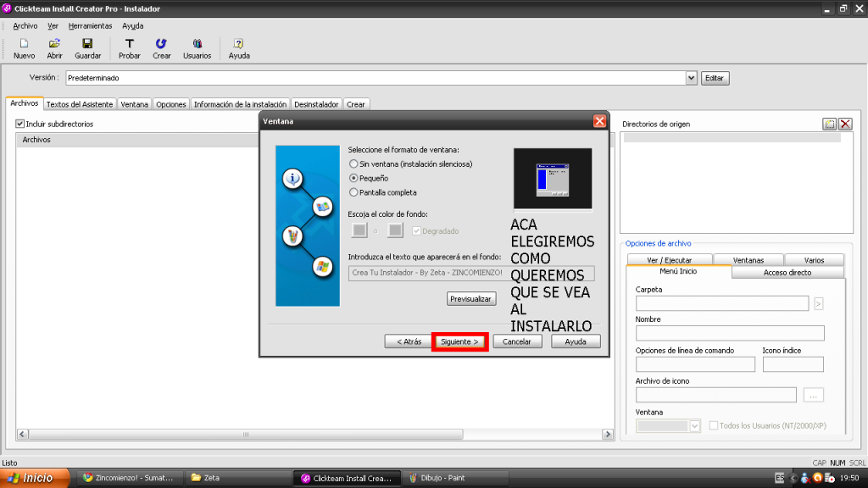Open the Varios tab

click(x=814, y=260)
